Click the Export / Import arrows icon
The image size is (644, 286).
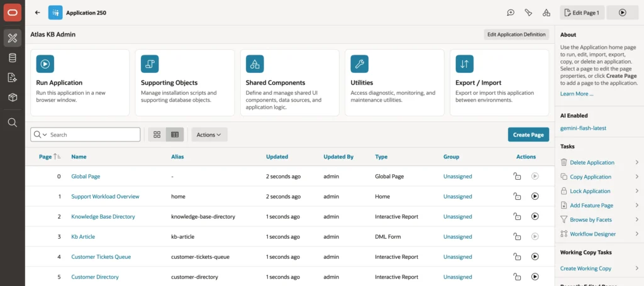pos(465,64)
